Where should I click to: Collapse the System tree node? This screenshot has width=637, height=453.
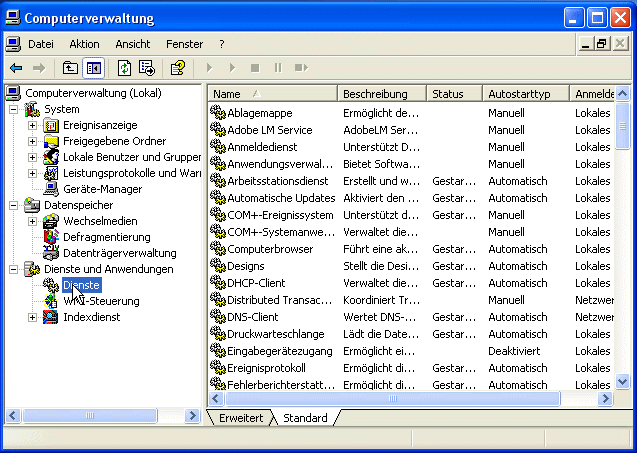pos(14,109)
